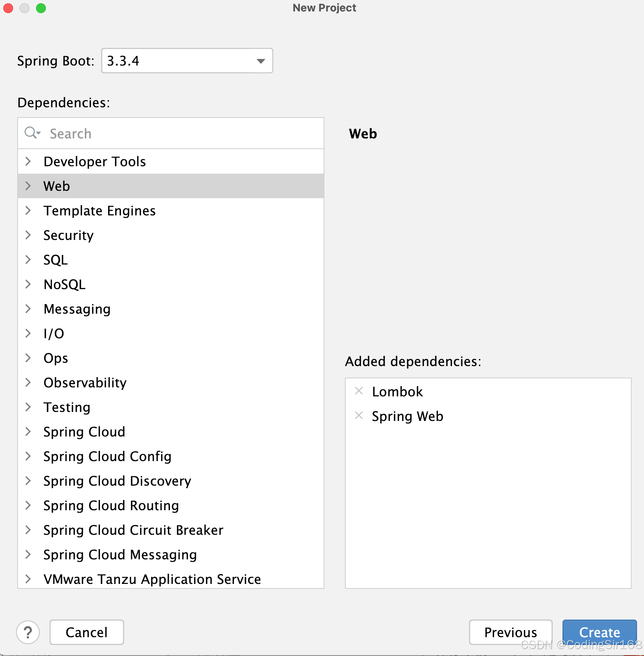Expand the Security chevron
Screen dimensions: 644x656
tap(28, 235)
